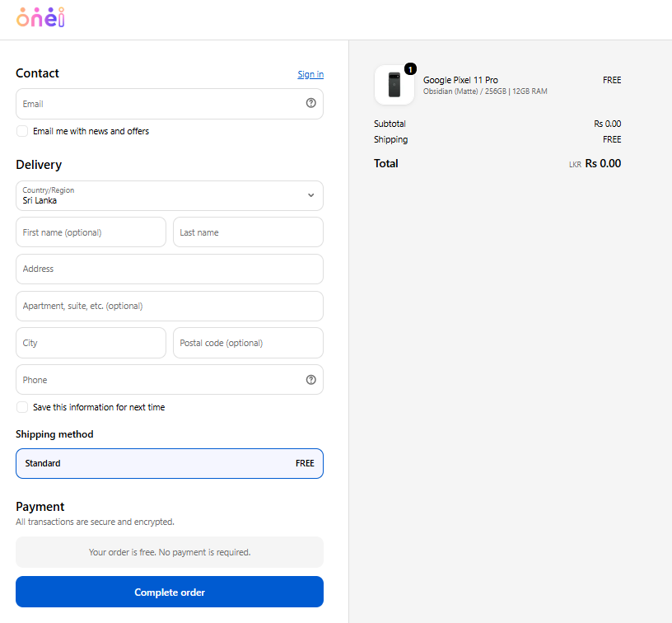Focus the Apartment, suite, etc. field
This screenshot has height=623, width=672.
tap(170, 306)
